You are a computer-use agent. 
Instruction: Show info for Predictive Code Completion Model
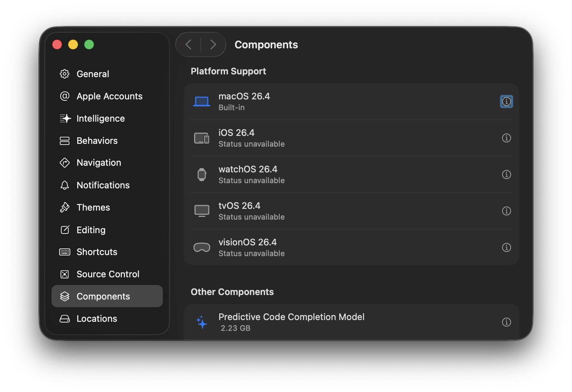tap(507, 322)
